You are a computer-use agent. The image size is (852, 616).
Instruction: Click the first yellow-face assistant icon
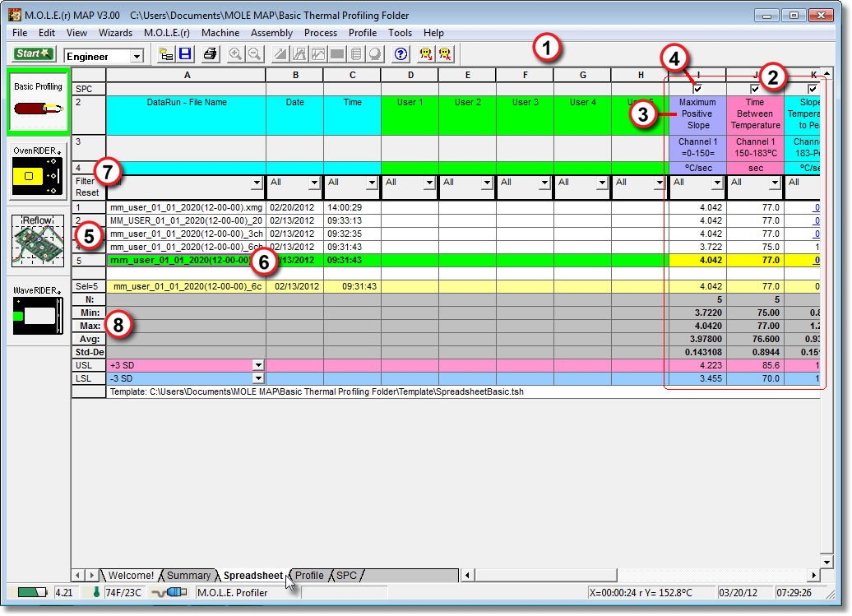(x=426, y=54)
